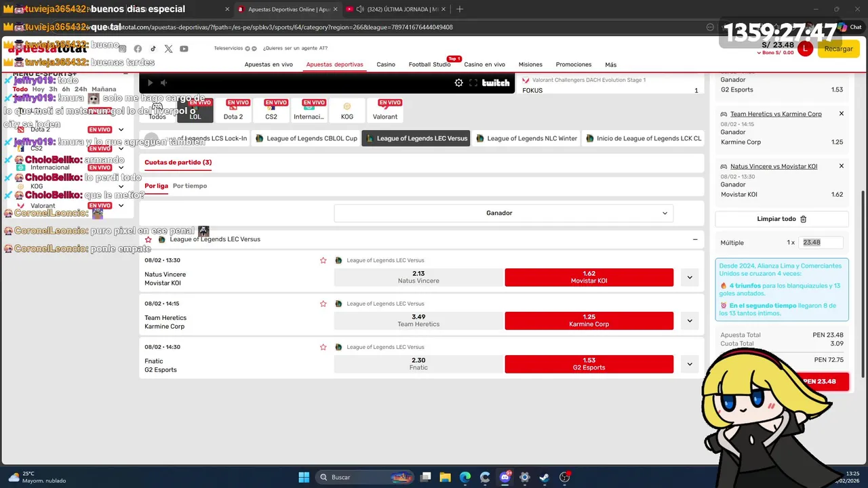Click Limpiar todo to clear bet slip
The height and width of the screenshot is (488, 868).
(x=782, y=219)
